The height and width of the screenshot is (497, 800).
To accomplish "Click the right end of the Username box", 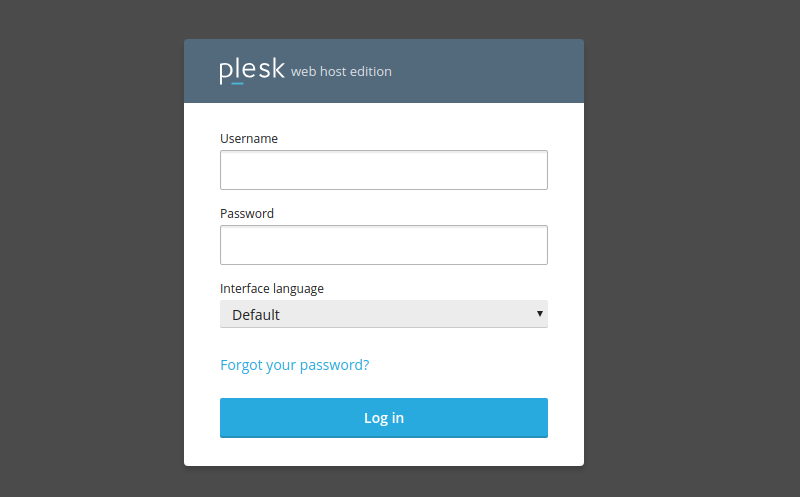I will point(535,170).
